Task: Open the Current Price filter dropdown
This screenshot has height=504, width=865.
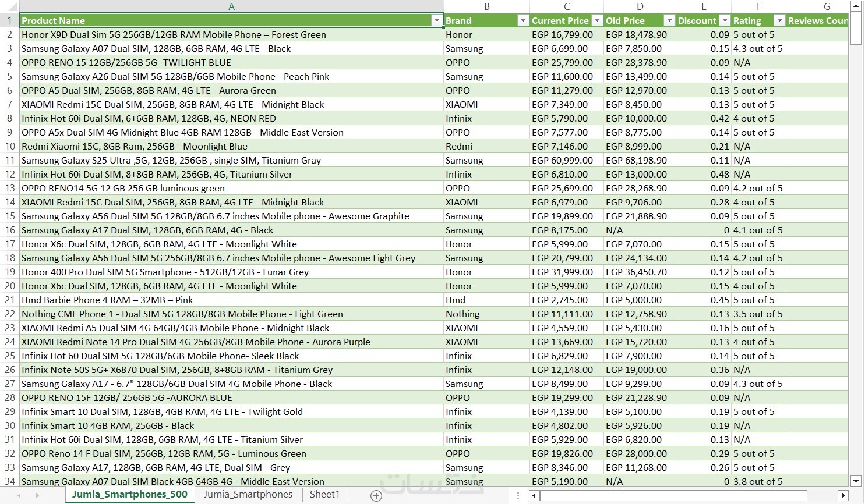Action: tap(596, 20)
